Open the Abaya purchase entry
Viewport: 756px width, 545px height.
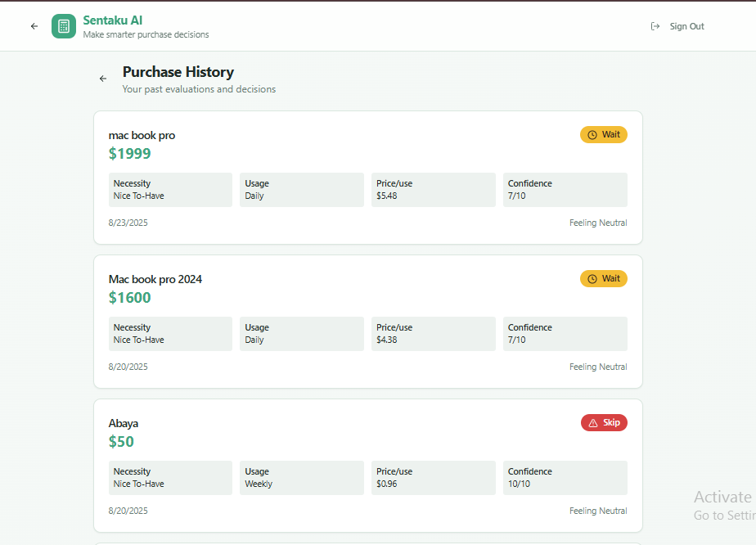click(x=124, y=424)
